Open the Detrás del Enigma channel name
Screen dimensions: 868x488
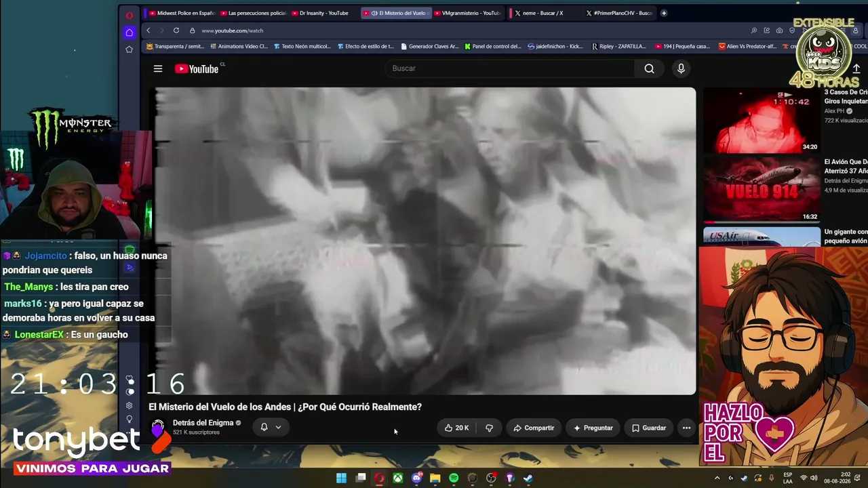click(203, 422)
